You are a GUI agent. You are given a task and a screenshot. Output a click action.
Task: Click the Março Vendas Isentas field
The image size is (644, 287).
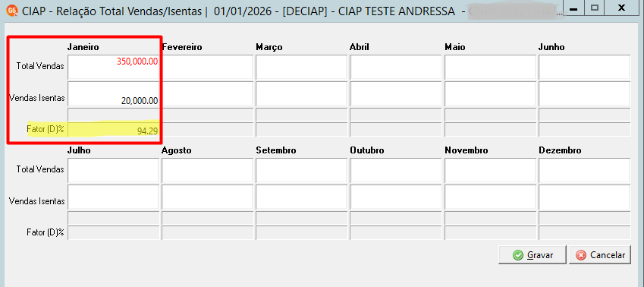click(301, 93)
